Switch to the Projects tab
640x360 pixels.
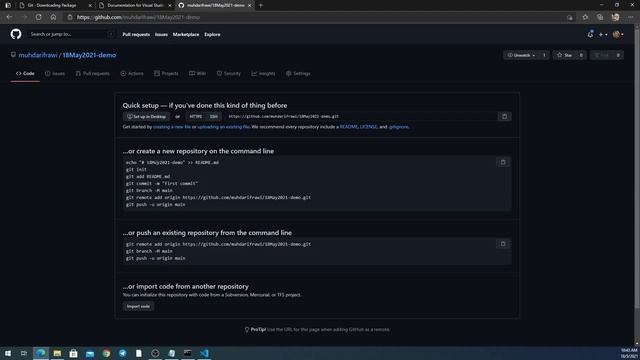tap(166, 73)
